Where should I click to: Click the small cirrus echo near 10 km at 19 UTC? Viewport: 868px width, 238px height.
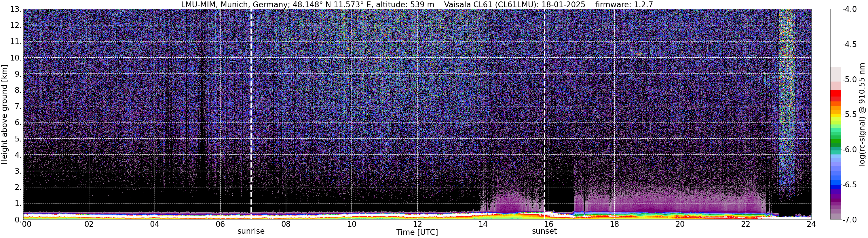tap(639, 53)
